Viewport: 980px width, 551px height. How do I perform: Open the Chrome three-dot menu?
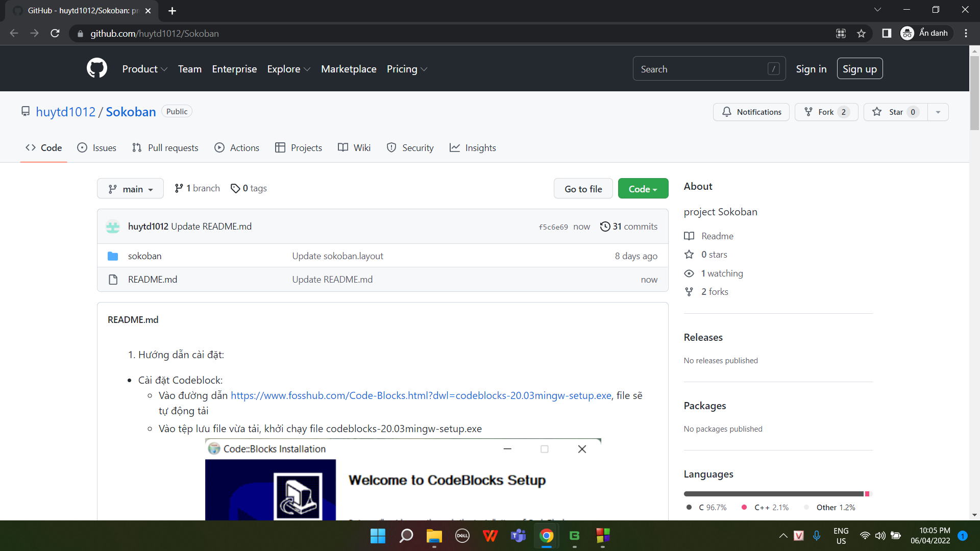coord(966,33)
